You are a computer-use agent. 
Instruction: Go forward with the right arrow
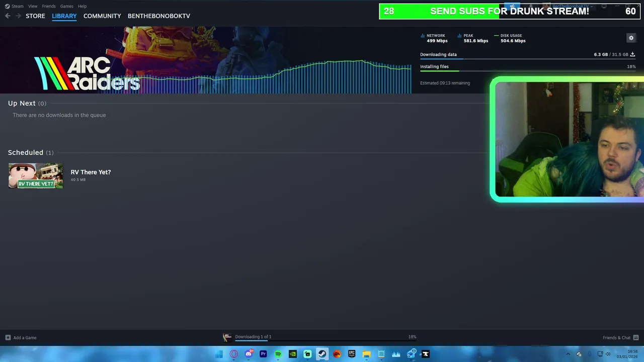18,16
